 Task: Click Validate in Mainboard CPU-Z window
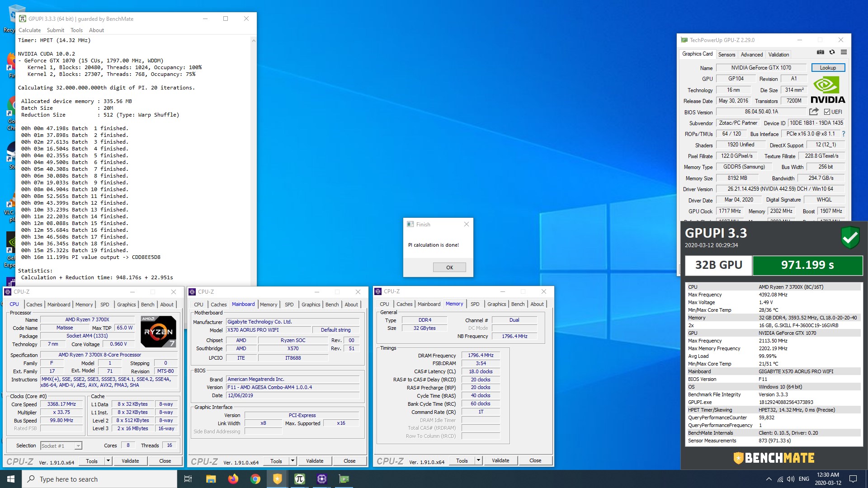(x=315, y=461)
